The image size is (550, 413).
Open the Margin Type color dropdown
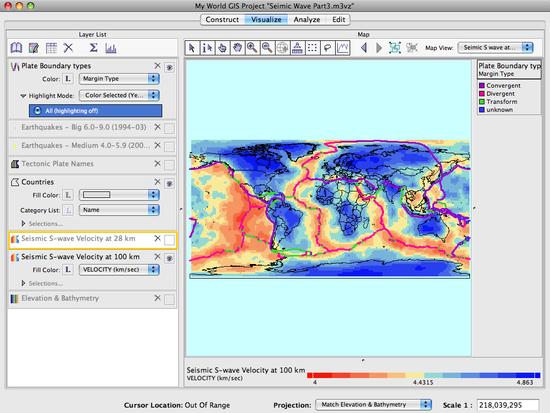coord(119,79)
